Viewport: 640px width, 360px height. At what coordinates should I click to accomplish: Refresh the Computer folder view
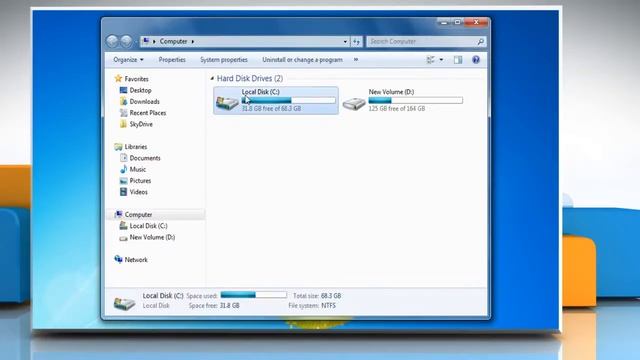click(356, 42)
